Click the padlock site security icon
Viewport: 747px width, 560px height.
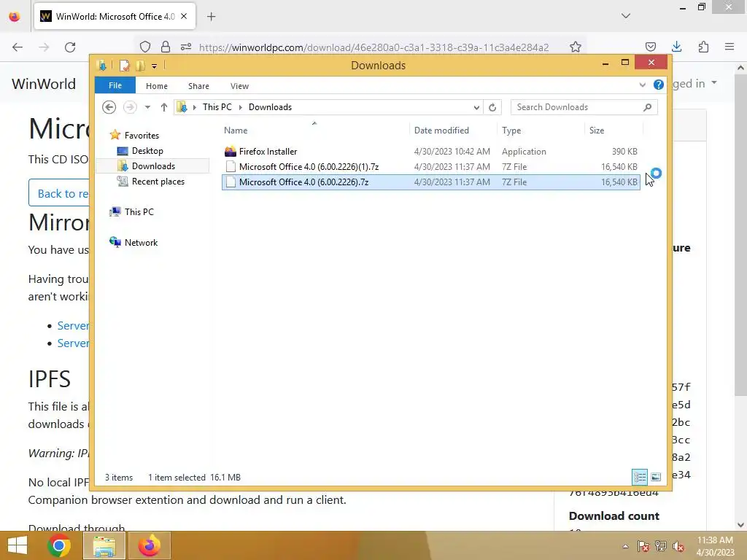pyautogui.click(x=166, y=47)
